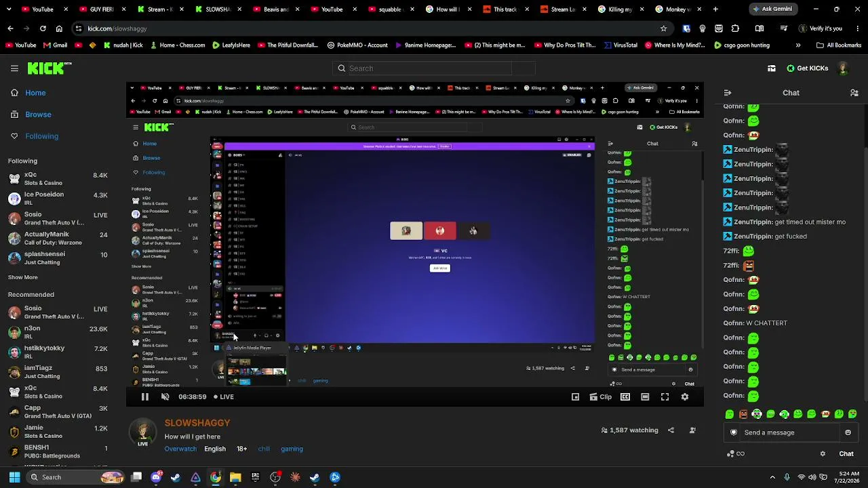
Task: Open the Kick drops store icon
Action: [772, 68]
